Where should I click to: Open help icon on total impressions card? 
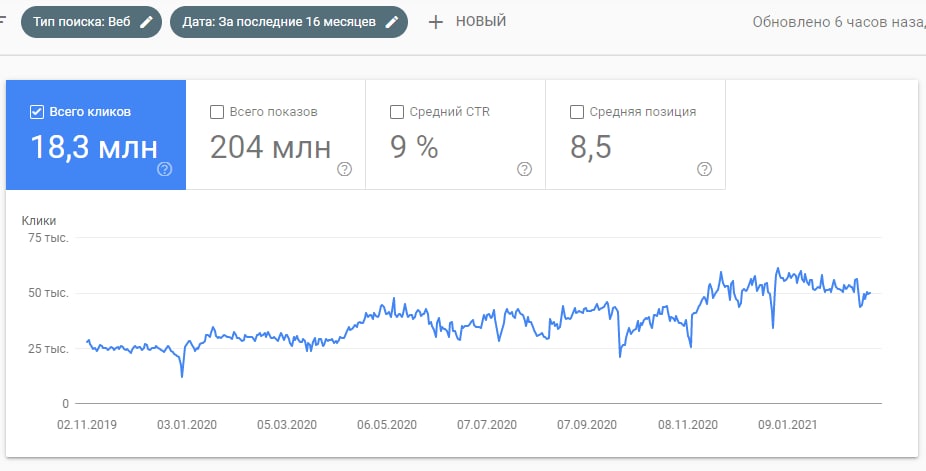pos(344,169)
